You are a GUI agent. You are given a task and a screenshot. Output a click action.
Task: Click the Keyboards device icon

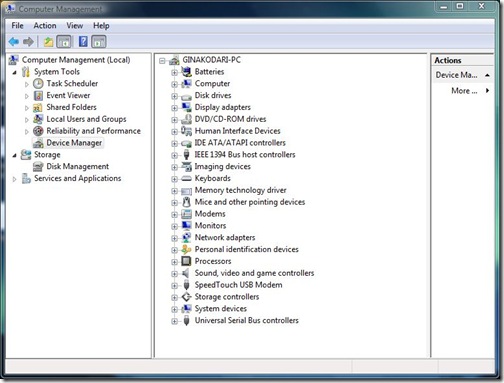186,179
